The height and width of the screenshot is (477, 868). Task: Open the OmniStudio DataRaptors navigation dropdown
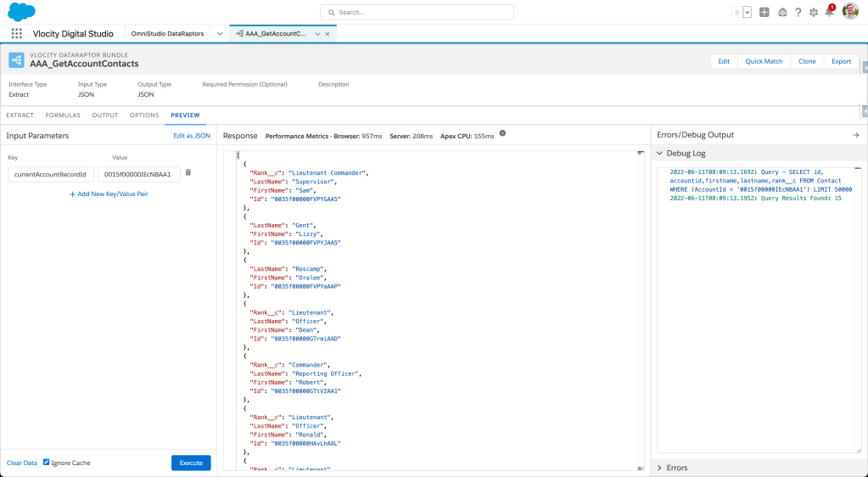point(220,34)
